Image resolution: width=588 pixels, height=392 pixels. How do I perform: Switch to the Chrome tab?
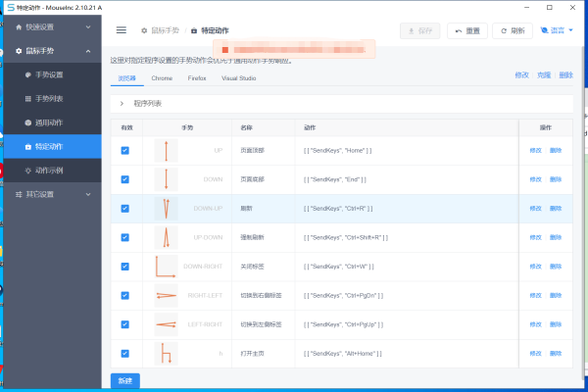coord(162,78)
